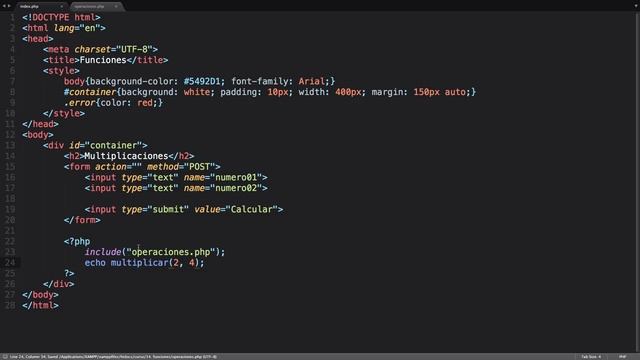Open the Tab Size: 4 selector

point(591,357)
